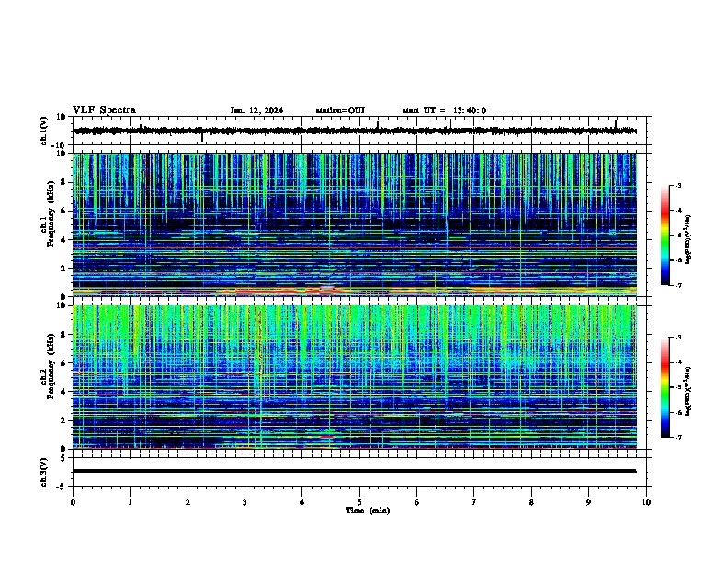The width and height of the screenshot is (728, 563).
Task: Click the "3" tick label on the time axis
Action: (x=245, y=502)
